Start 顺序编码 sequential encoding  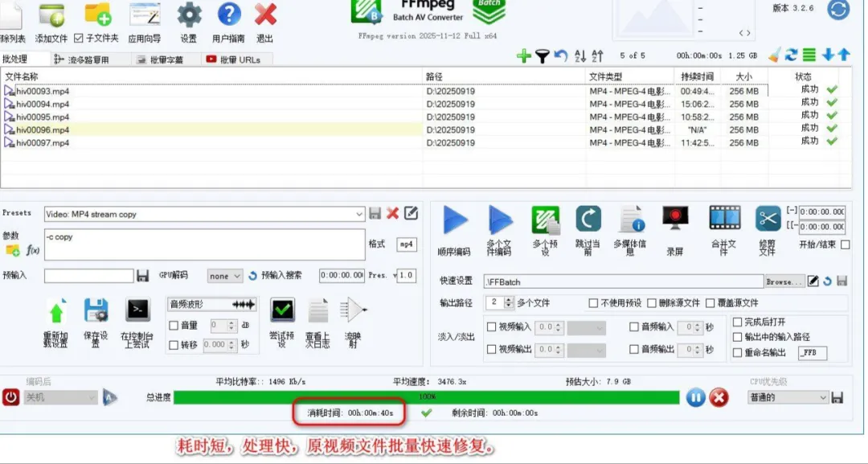(455, 220)
